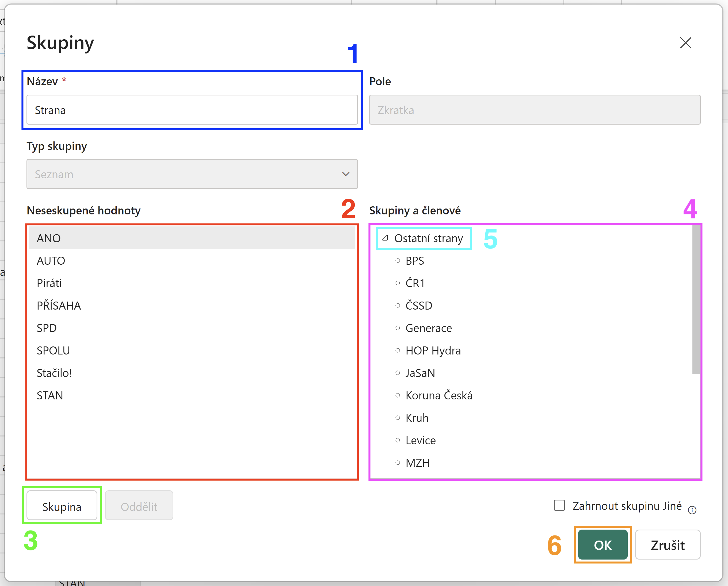Confirm with the OK button
This screenshot has height=586, width=728.
pos(603,545)
